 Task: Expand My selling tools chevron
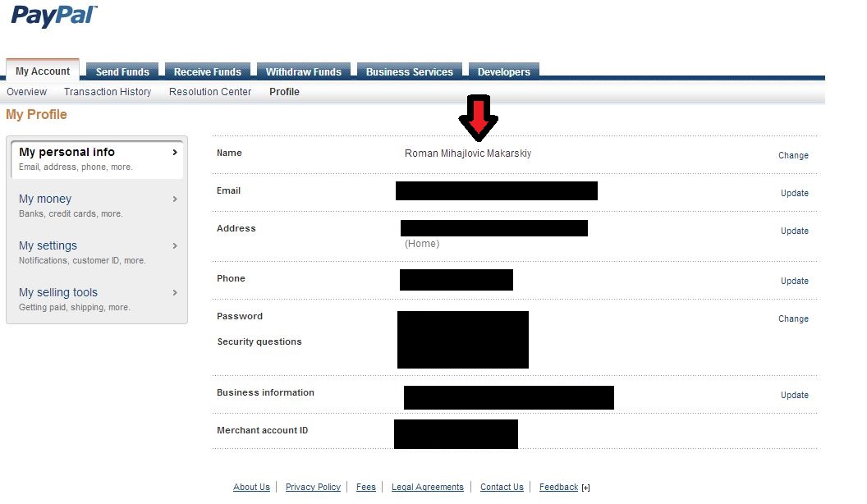coord(175,292)
